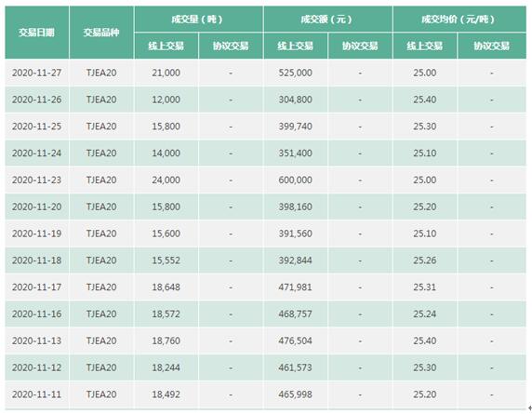The image size is (532, 414).
Task: Select the date cell 2020-11-27
Action: tap(36, 73)
